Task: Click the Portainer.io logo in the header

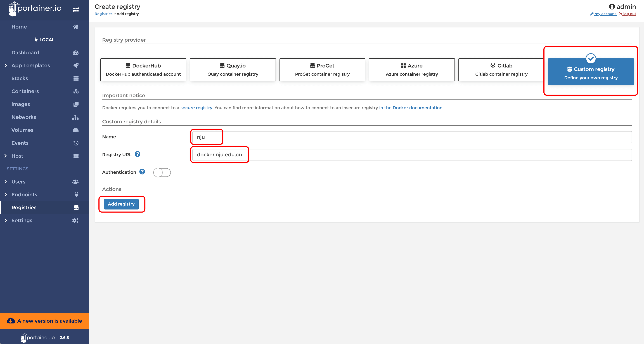Action: point(35,8)
